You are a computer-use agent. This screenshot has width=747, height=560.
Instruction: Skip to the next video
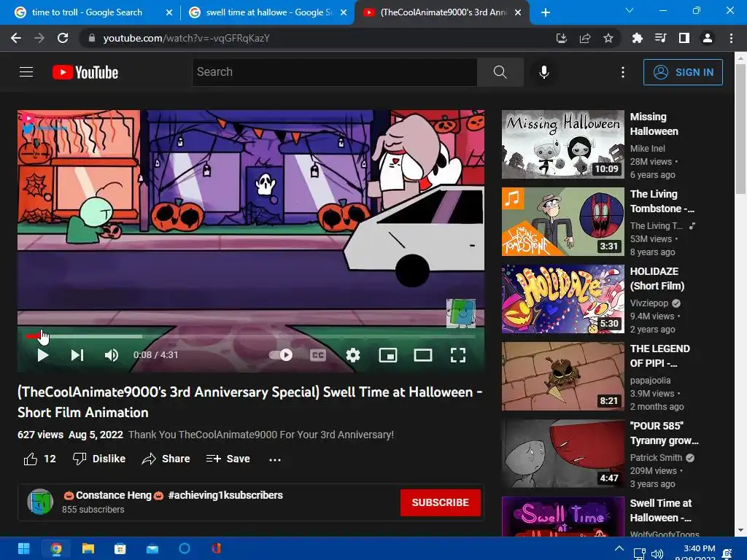pos(77,355)
